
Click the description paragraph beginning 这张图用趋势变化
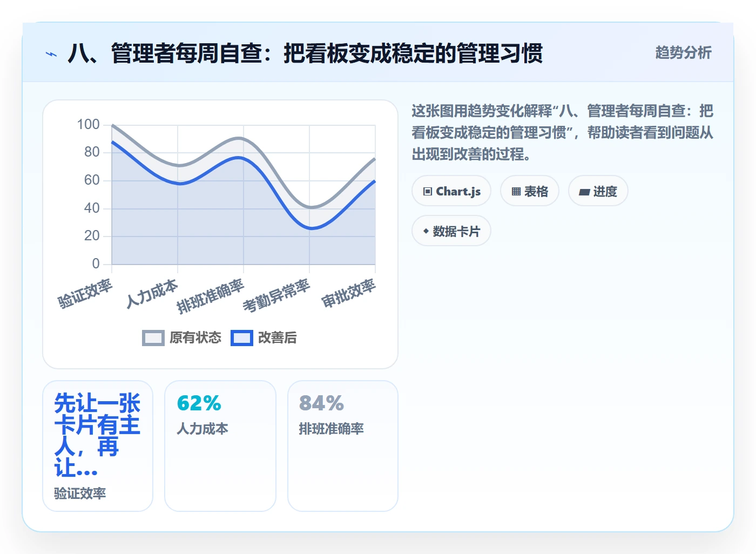click(562, 133)
